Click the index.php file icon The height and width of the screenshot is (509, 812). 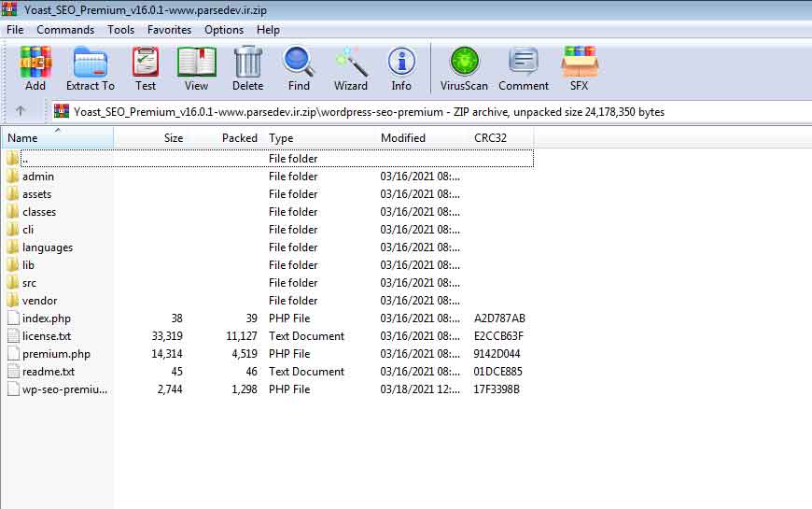[x=13, y=318]
